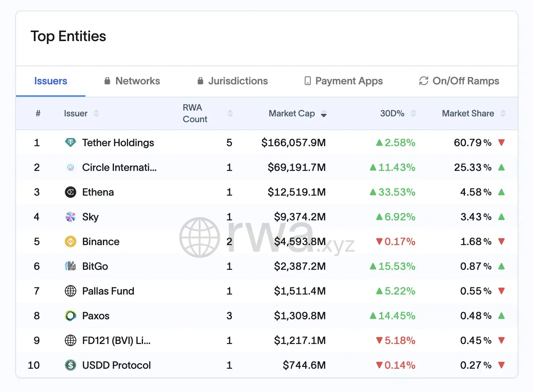Open the Paxos issuer link
The image size is (534, 392).
[x=96, y=316]
